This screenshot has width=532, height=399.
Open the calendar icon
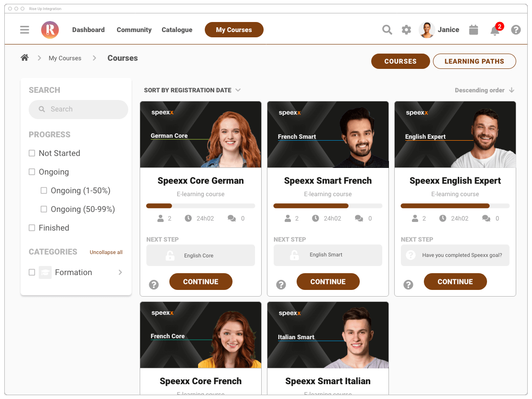tap(473, 30)
